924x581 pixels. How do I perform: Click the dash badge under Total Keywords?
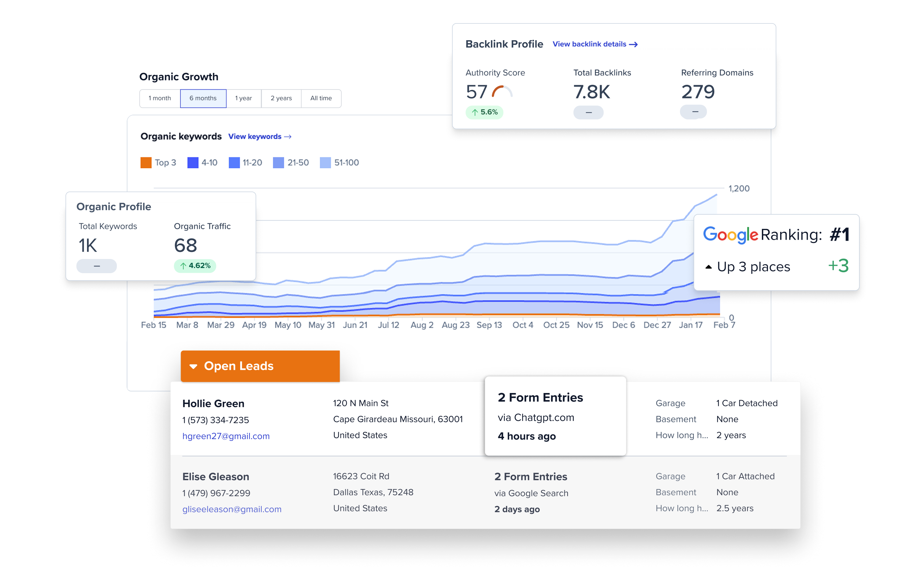[96, 265]
